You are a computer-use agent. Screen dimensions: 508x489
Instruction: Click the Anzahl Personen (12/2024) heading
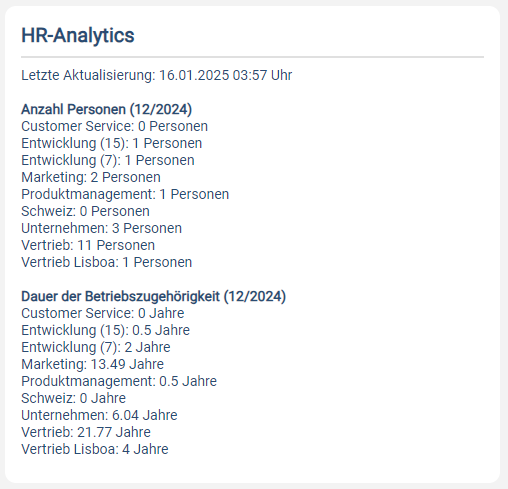coord(107,109)
